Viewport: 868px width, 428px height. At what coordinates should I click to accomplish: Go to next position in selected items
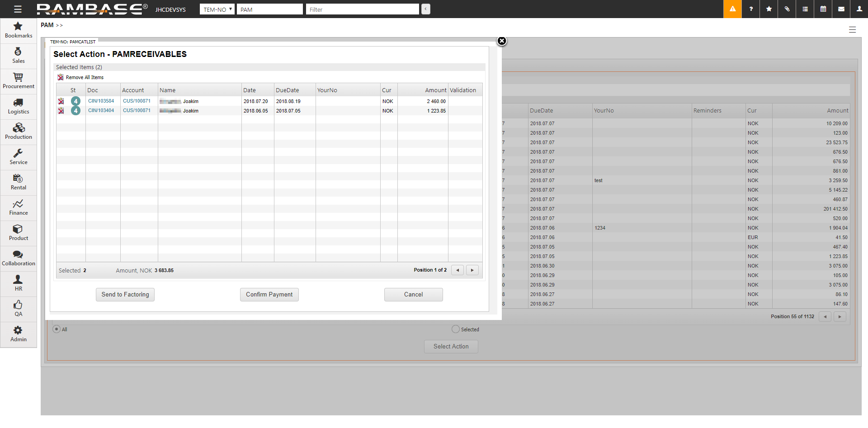point(472,270)
